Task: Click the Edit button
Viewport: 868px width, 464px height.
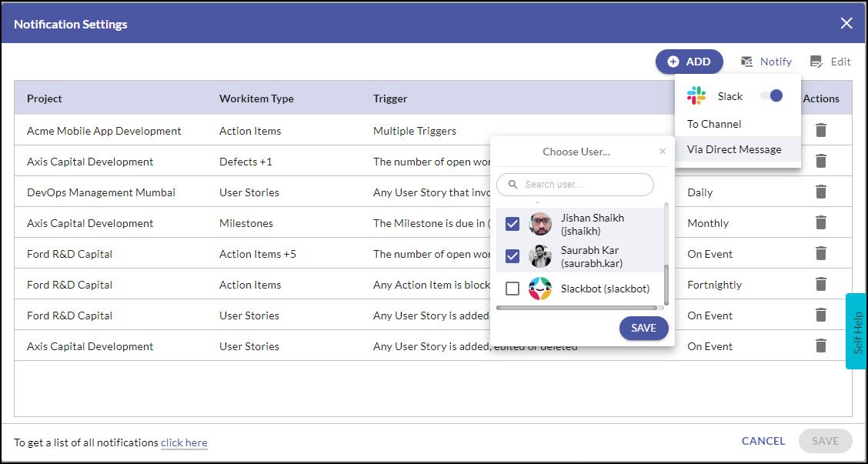Action: [830, 62]
